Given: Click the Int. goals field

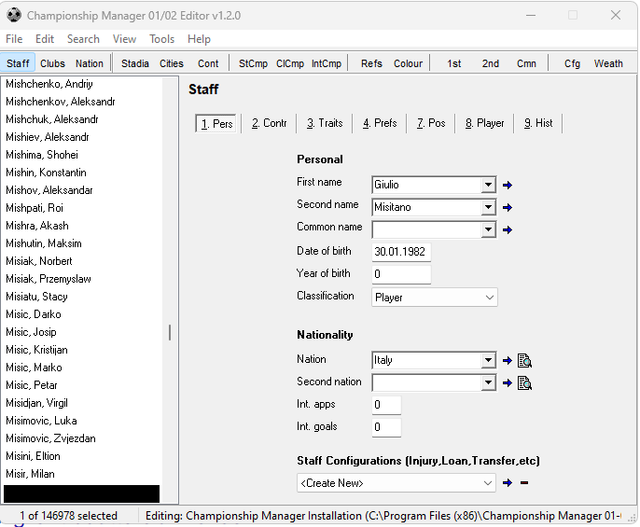Looking at the screenshot, I should [387, 427].
